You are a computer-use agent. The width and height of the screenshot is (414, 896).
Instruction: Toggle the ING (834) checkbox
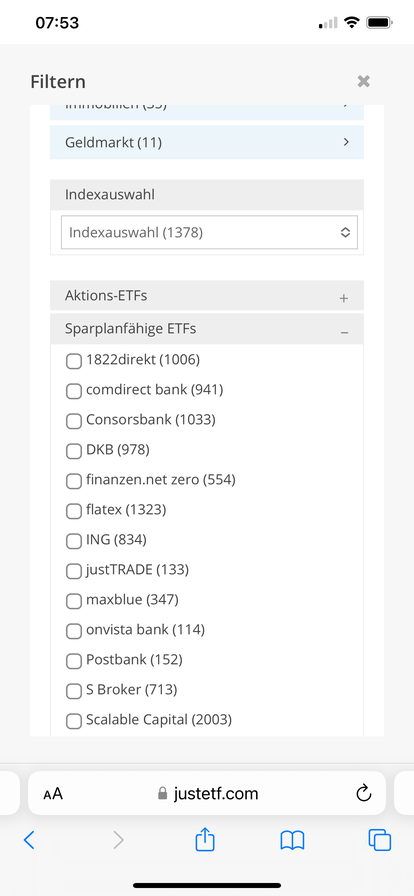74,541
